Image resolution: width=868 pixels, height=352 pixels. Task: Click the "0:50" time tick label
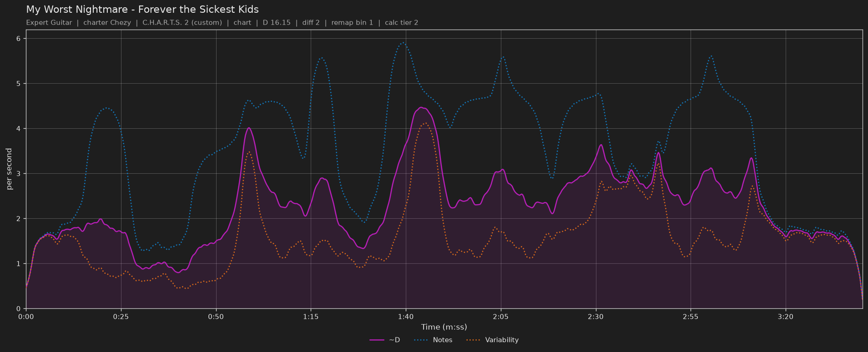click(x=216, y=317)
